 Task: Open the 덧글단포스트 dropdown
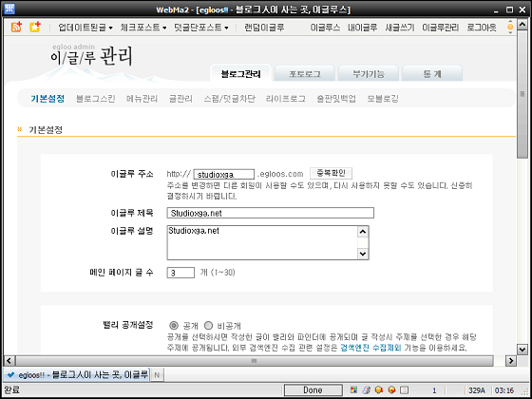pos(201,28)
